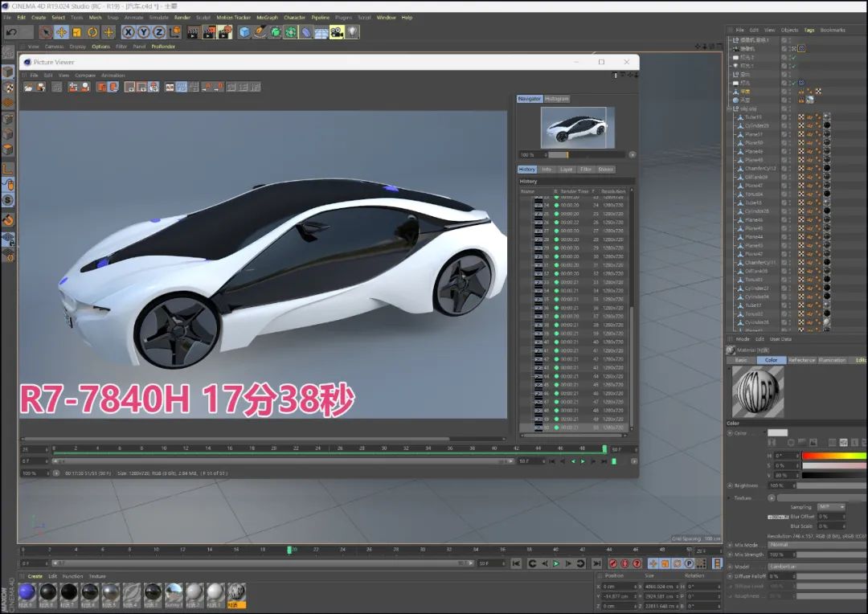Click the material color swatch
Viewport: 868px width, 614px height.
pos(777,433)
